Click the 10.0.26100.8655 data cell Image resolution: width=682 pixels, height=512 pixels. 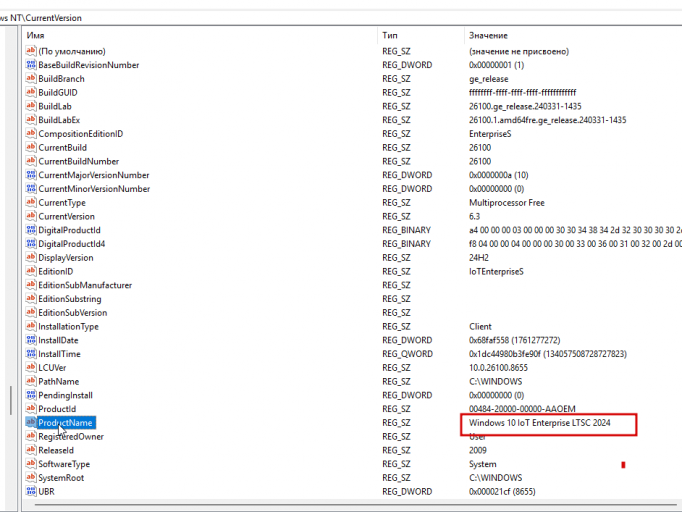pyautogui.click(x=498, y=368)
